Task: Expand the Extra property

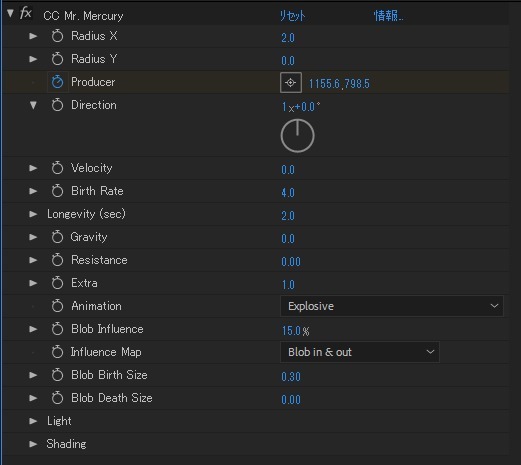Action: click(x=33, y=283)
